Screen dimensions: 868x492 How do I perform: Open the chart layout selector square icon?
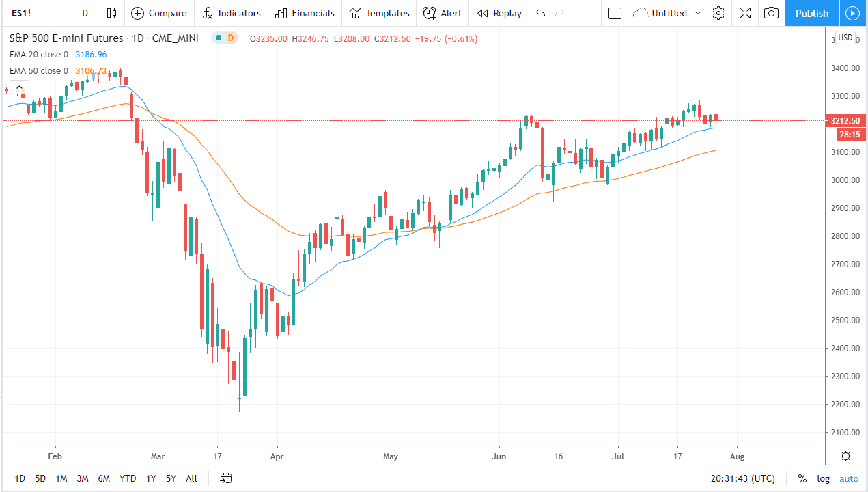pyautogui.click(x=614, y=13)
